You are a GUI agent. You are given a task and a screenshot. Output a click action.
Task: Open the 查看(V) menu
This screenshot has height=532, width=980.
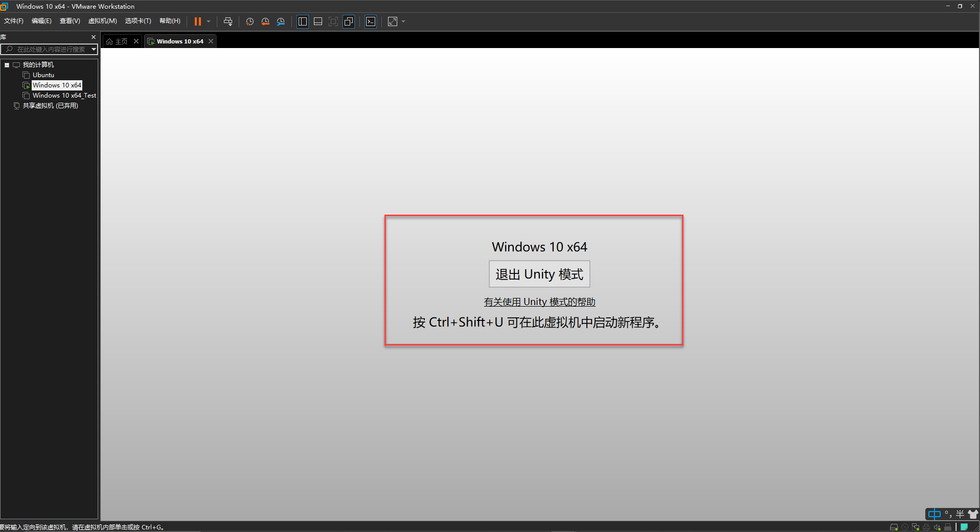(70, 21)
